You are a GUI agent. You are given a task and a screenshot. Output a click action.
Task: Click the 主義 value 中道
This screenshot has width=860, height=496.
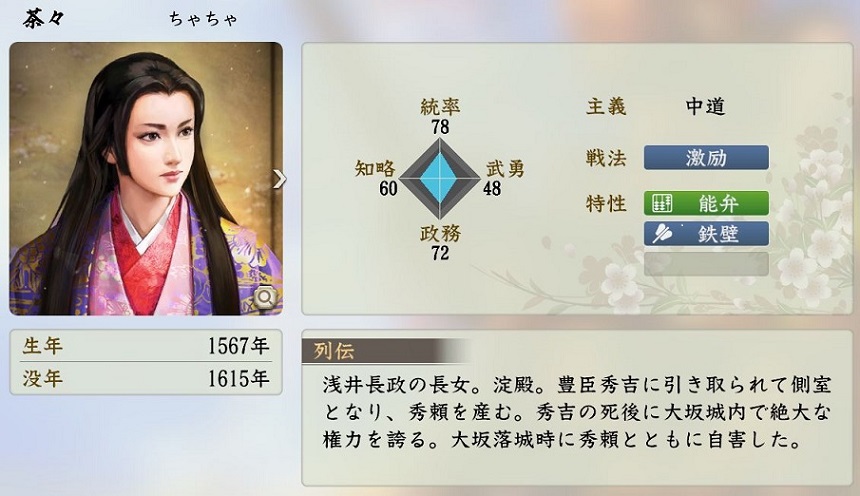pyautogui.click(x=705, y=106)
